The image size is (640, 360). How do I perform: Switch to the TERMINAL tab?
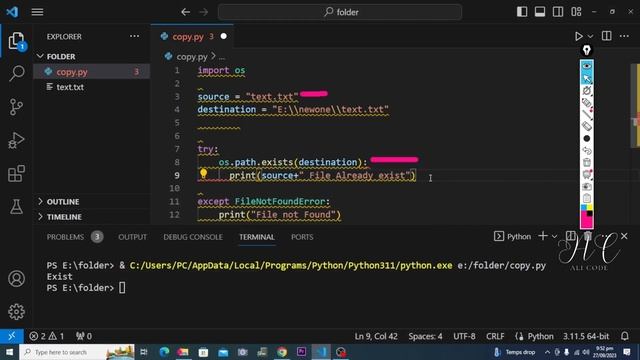(257, 237)
